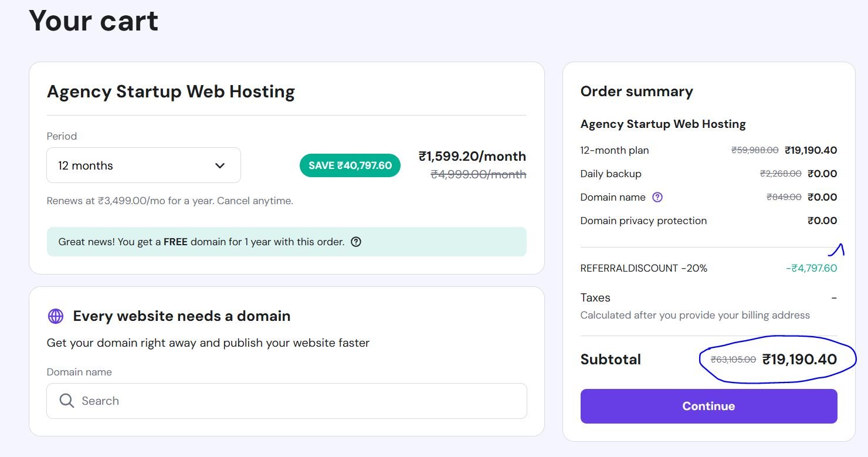Click the Order summary heading
This screenshot has width=868, height=457.
[636, 92]
